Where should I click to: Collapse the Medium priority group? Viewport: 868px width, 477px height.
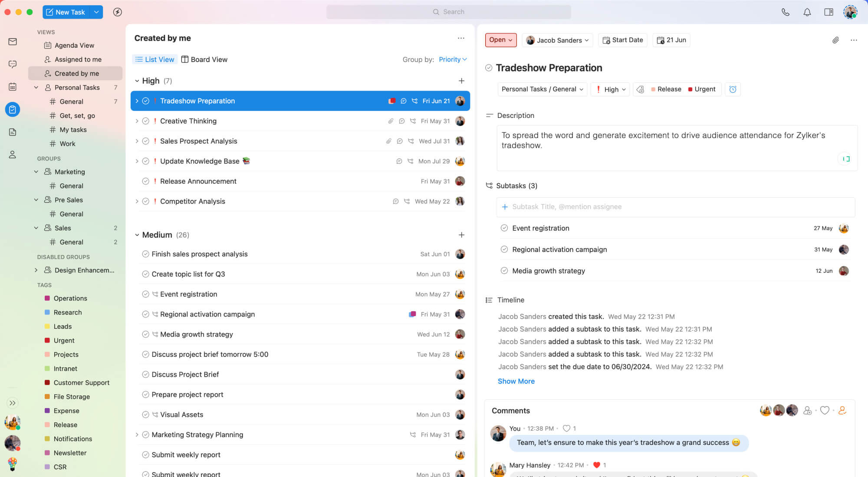(137, 235)
